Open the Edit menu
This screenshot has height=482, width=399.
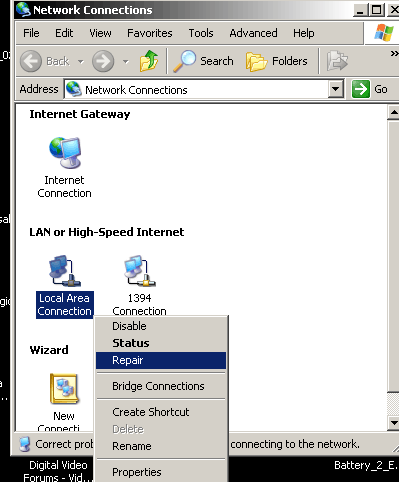pos(64,33)
